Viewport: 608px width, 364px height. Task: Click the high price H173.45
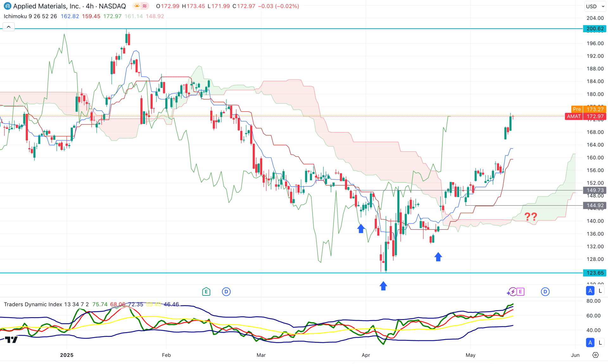point(193,6)
